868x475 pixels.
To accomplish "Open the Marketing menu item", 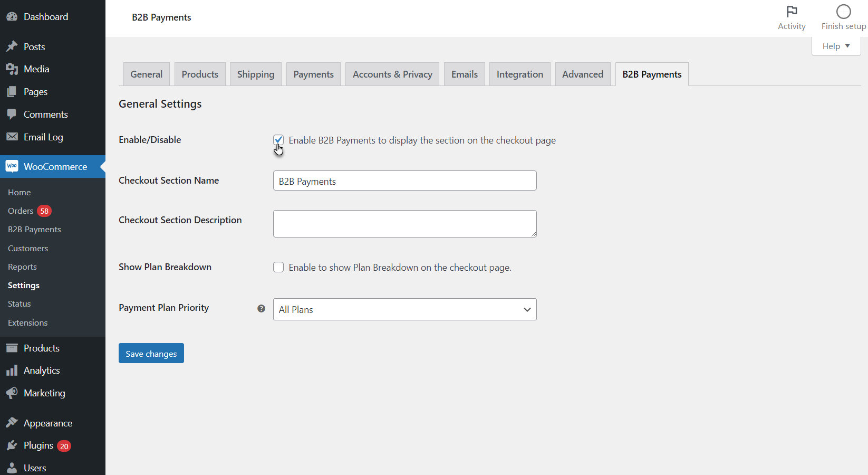I will [53, 393].
